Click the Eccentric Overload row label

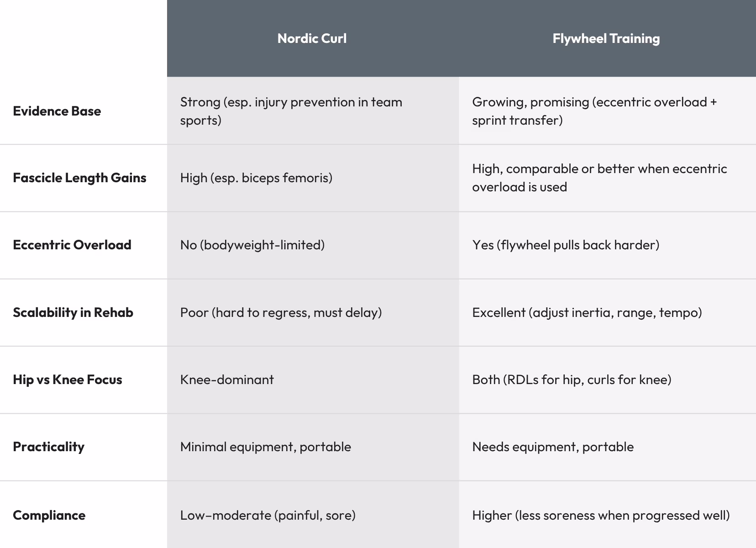(72, 245)
